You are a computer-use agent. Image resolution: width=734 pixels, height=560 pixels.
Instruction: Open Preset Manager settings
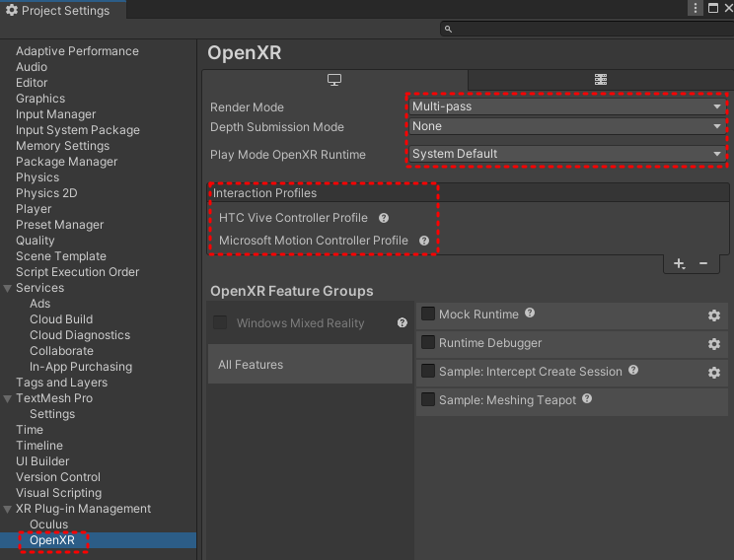[x=59, y=225]
